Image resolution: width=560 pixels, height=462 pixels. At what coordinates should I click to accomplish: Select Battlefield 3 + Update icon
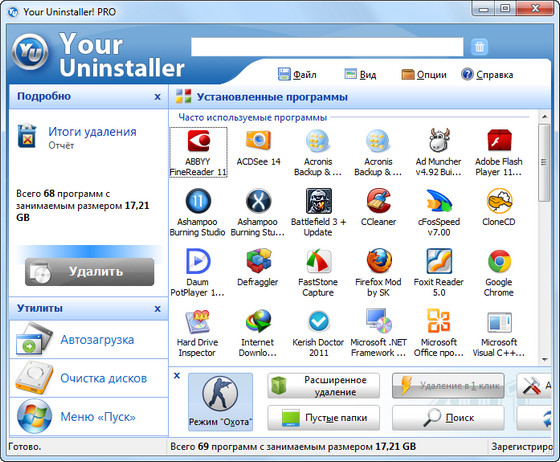point(318,201)
